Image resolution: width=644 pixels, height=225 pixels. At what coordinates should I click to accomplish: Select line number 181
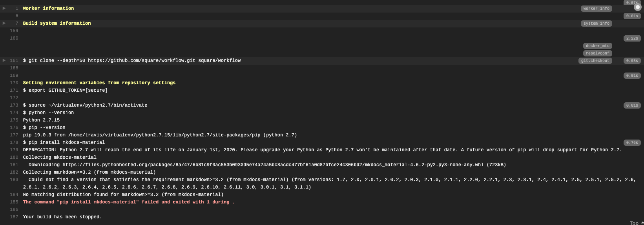pyautogui.click(x=14, y=165)
